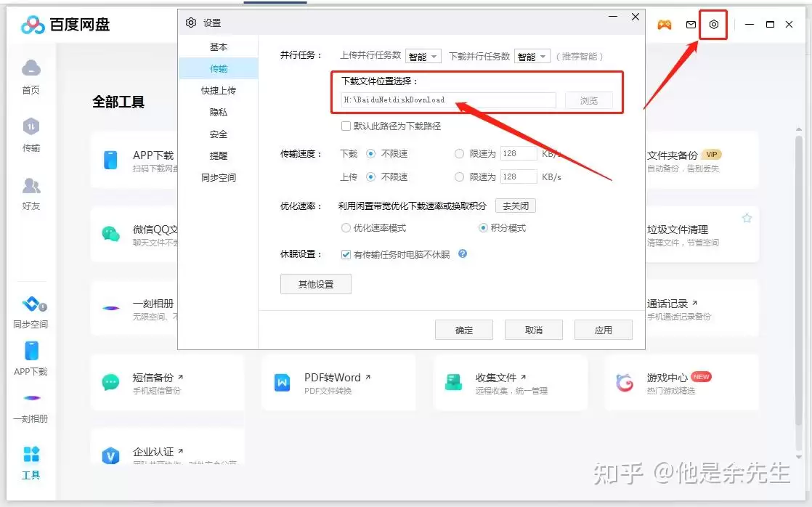Open 传输 transfer icon in left sidebar
The width and height of the screenshot is (812, 507).
point(31,126)
